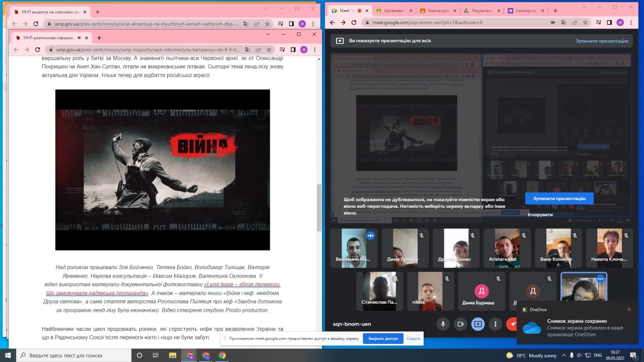This screenshot has height=362, width=644.
Task: Select Aristarx Mul participant tile
Action: [507, 248]
